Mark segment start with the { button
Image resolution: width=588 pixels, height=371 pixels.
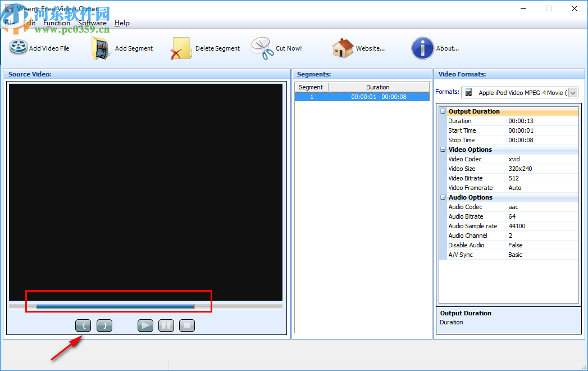coord(83,325)
